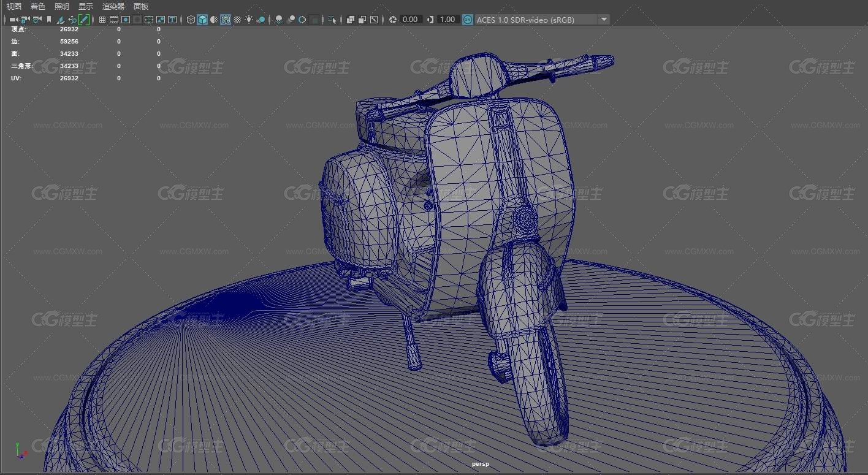Toggle the View Transform on/off button
This screenshot has height=475, width=868.
tap(468, 20)
